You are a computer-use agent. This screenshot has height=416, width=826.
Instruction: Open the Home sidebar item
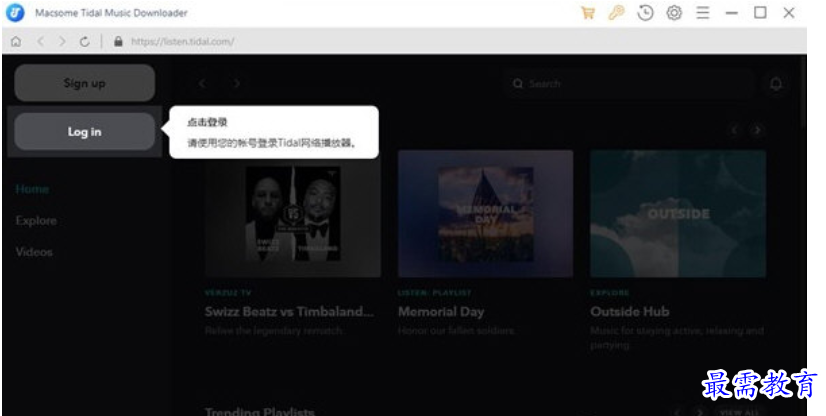click(32, 189)
